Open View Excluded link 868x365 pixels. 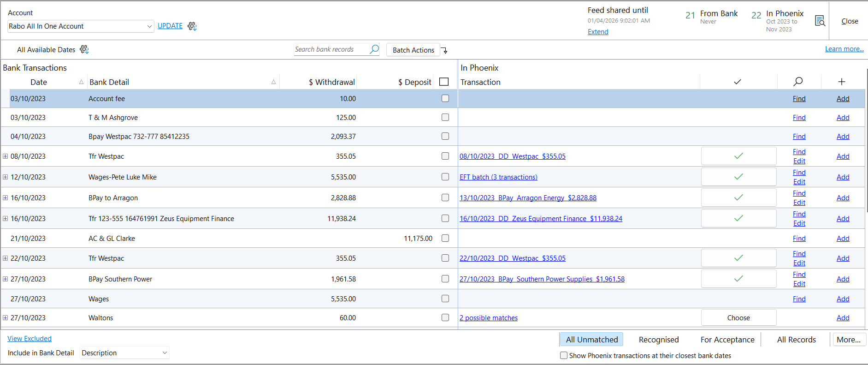30,339
